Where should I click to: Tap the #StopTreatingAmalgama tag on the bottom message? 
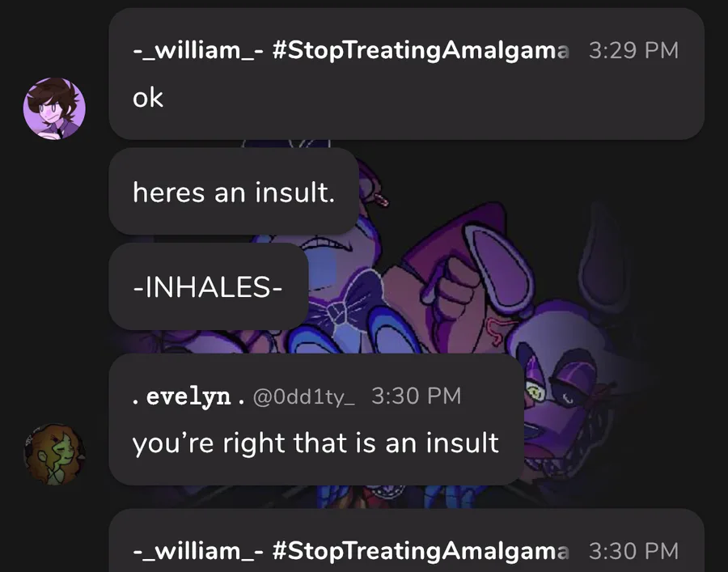pos(421,551)
